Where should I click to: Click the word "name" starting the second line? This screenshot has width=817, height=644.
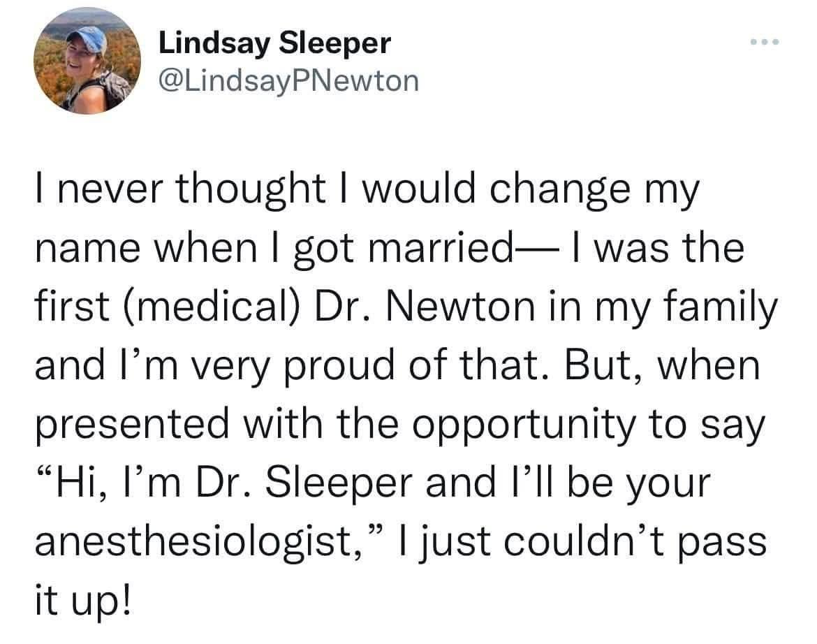82,250
